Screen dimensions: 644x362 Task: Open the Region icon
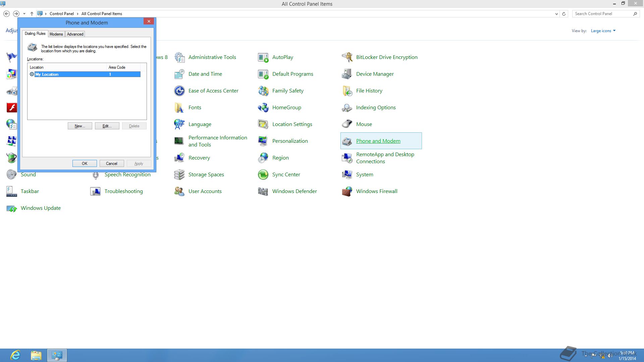coord(263,158)
